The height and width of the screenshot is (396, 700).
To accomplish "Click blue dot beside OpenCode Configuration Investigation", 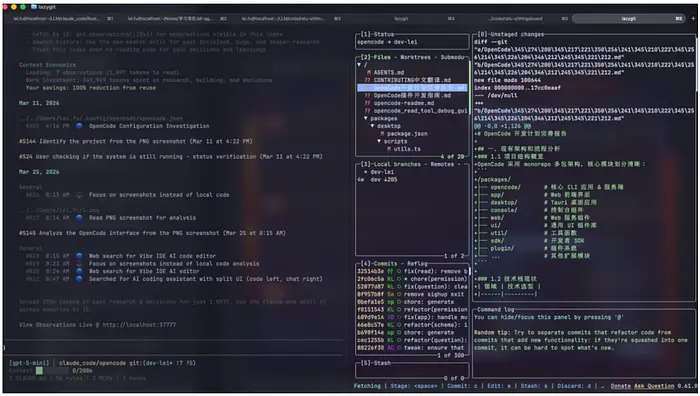I will (x=79, y=126).
